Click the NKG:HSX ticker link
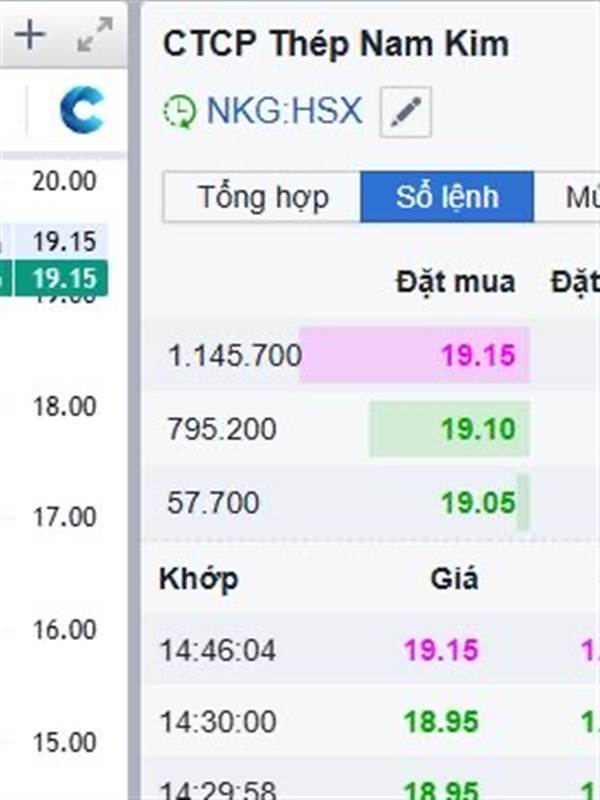This screenshot has width=600, height=800. coord(285,110)
